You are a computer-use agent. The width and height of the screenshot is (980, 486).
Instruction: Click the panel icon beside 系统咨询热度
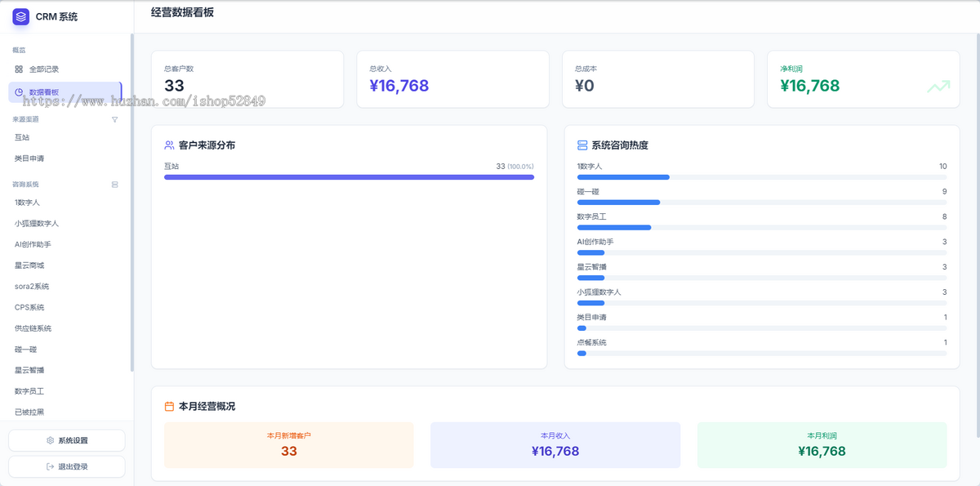(x=581, y=144)
